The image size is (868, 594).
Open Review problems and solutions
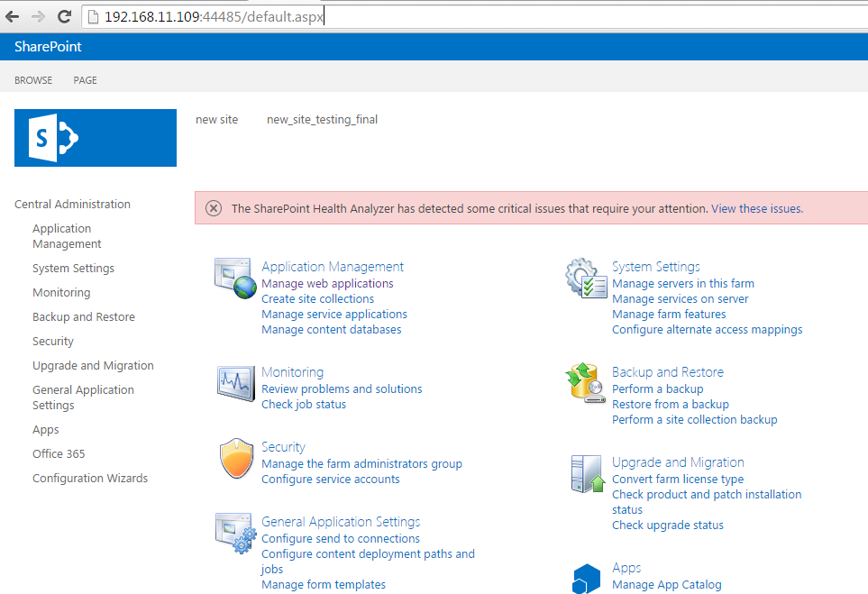pyautogui.click(x=342, y=389)
